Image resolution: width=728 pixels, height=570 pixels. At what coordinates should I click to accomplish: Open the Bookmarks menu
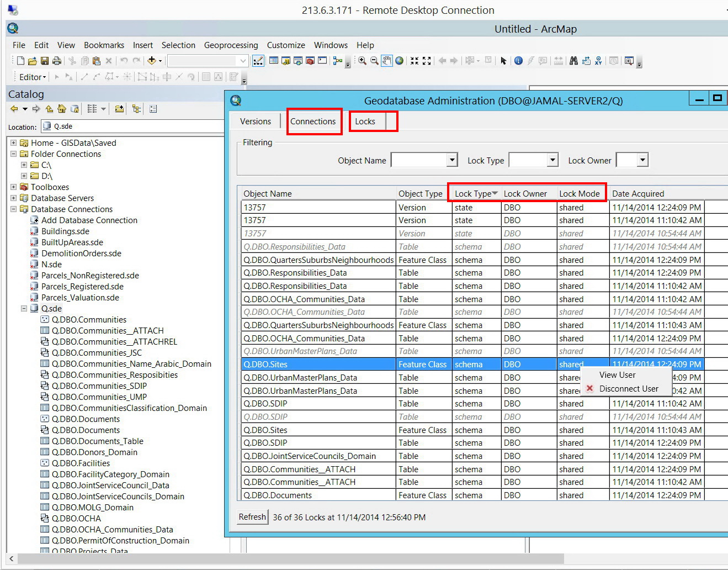click(104, 45)
